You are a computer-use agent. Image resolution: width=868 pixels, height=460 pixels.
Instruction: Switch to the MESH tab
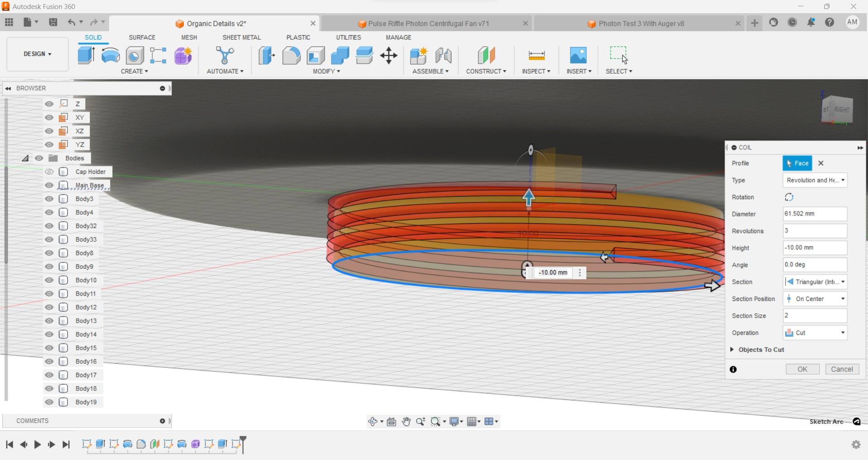189,38
